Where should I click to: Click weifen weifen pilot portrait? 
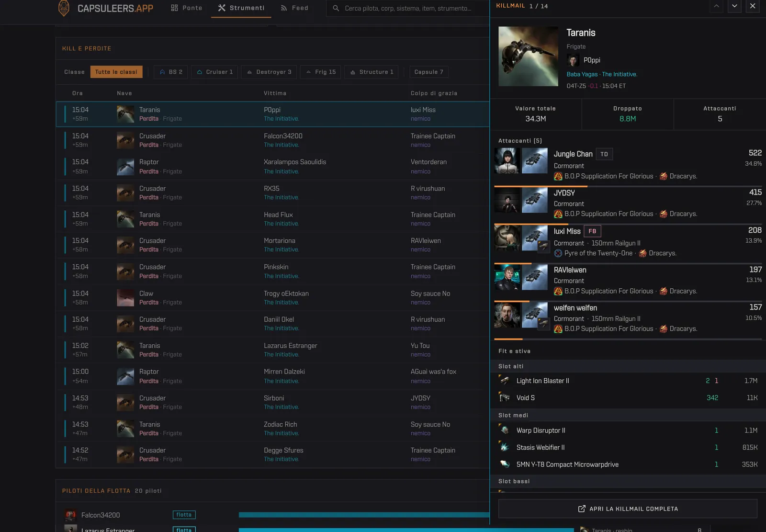pos(507,315)
